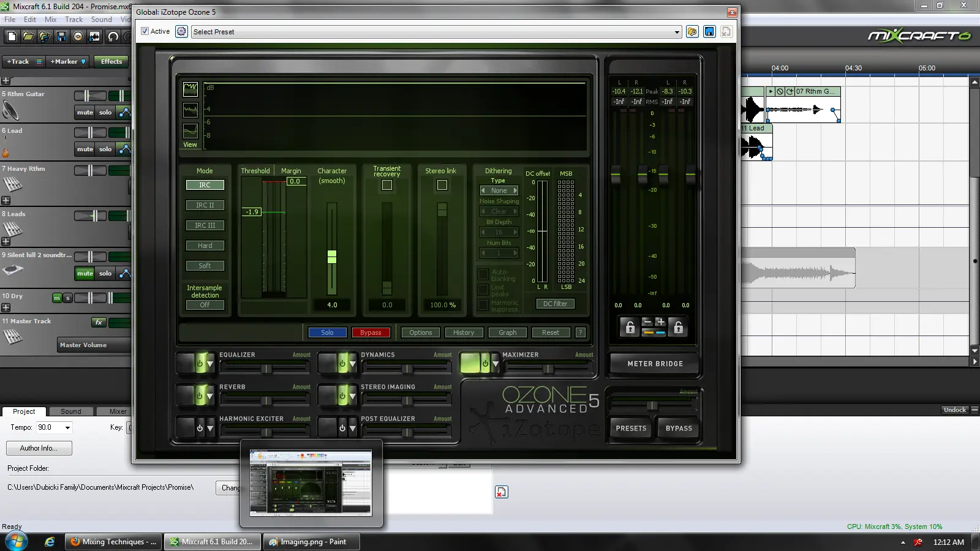Select the middle waveform view icon in Ozone
Viewport: 980px width, 551px height.
pos(190,110)
